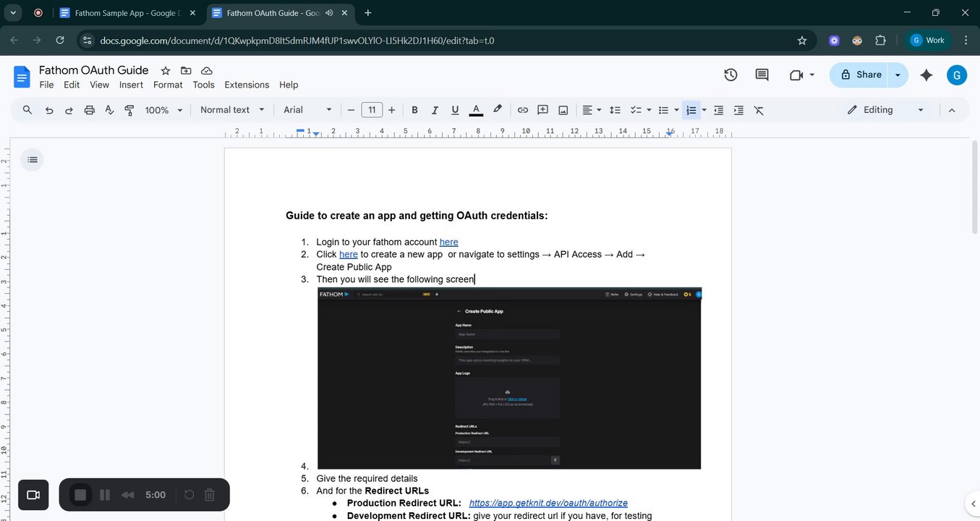Expand the Share options arrow
Image resolution: width=980 pixels, height=521 pixels.
pyautogui.click(x=898, y=75)
